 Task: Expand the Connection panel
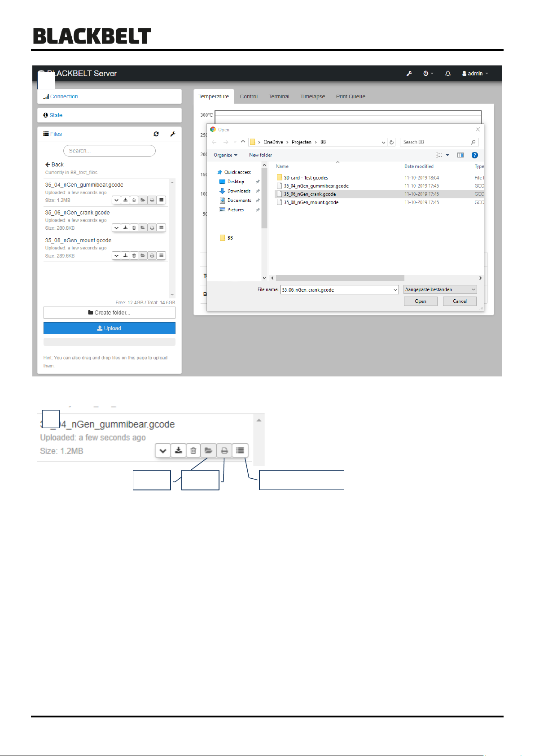coord(61,96)
